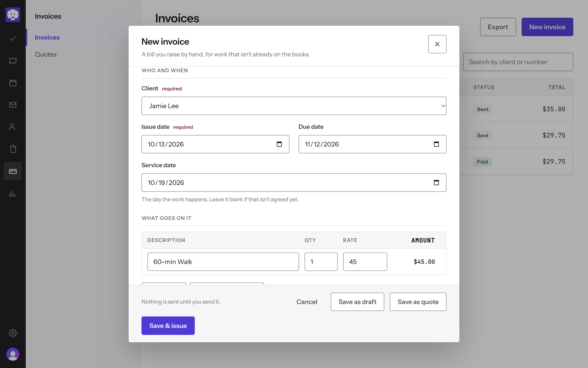The height and width of the screenshot is (368, 588).
Task: Open the mail envelope icon in sidebar
Action: pos(13,105)
